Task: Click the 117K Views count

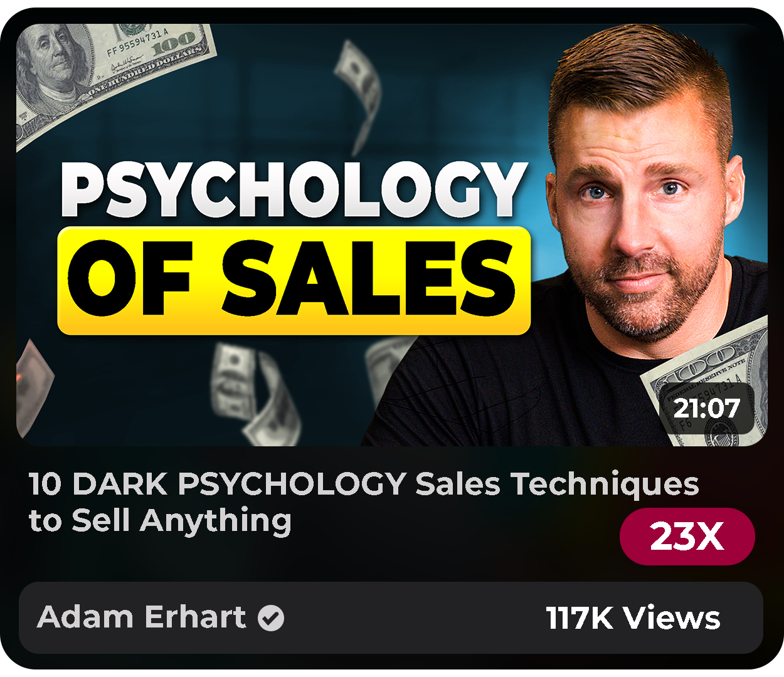Action: tap(633, 617)
